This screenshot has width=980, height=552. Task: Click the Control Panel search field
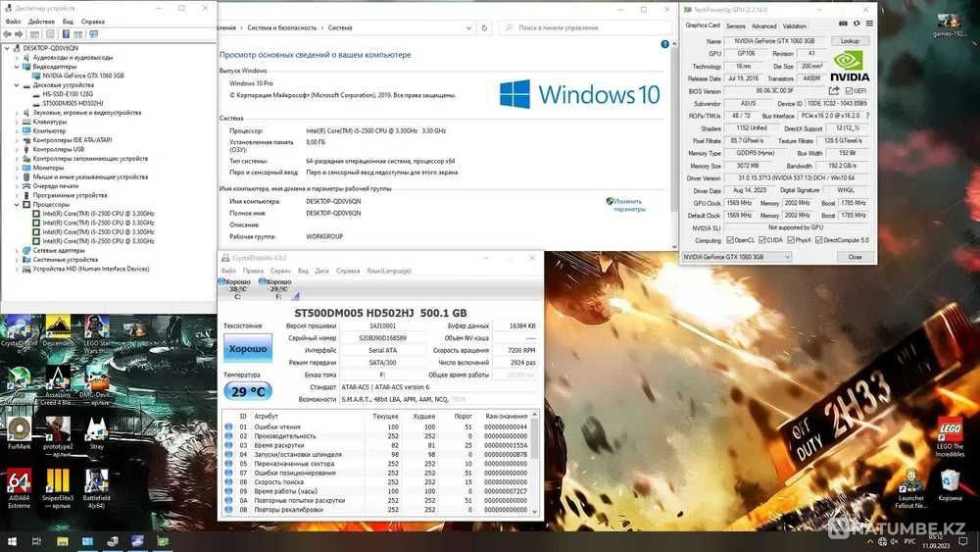585,28
